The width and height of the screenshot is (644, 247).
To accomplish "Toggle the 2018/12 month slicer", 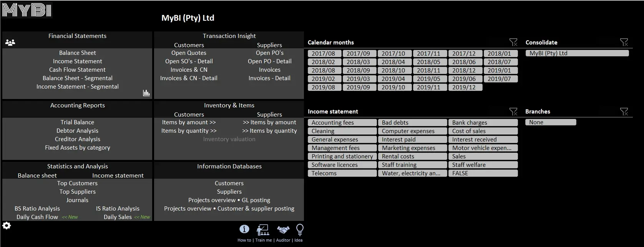I will 465,71.
